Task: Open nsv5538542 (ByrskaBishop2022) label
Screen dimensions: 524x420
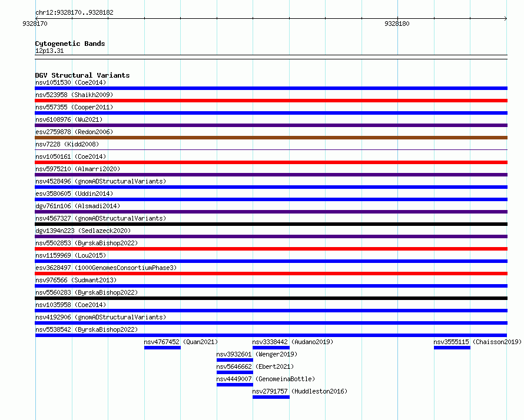Action: [87, 329]
